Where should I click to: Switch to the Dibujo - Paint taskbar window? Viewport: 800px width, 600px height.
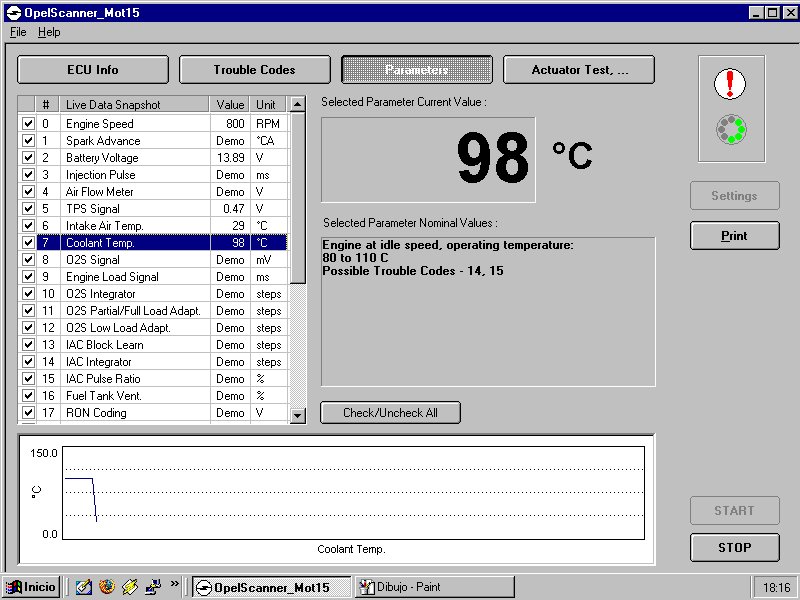[435, 587]
